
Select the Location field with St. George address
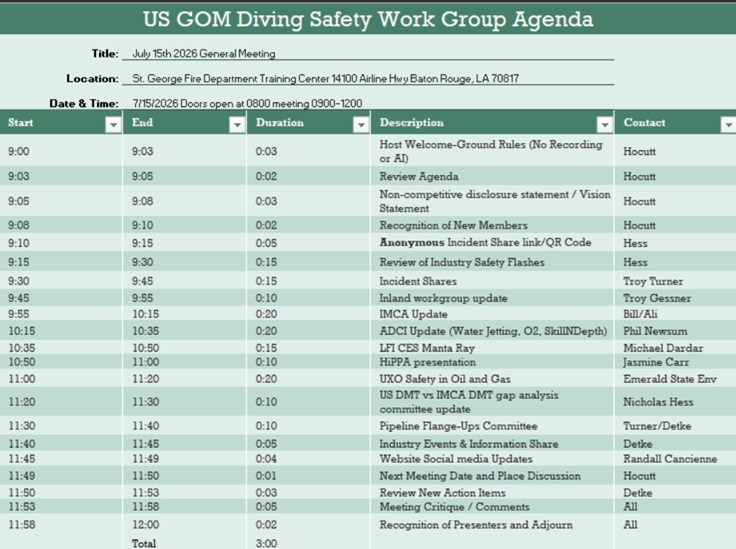click(x=368, y=78)
